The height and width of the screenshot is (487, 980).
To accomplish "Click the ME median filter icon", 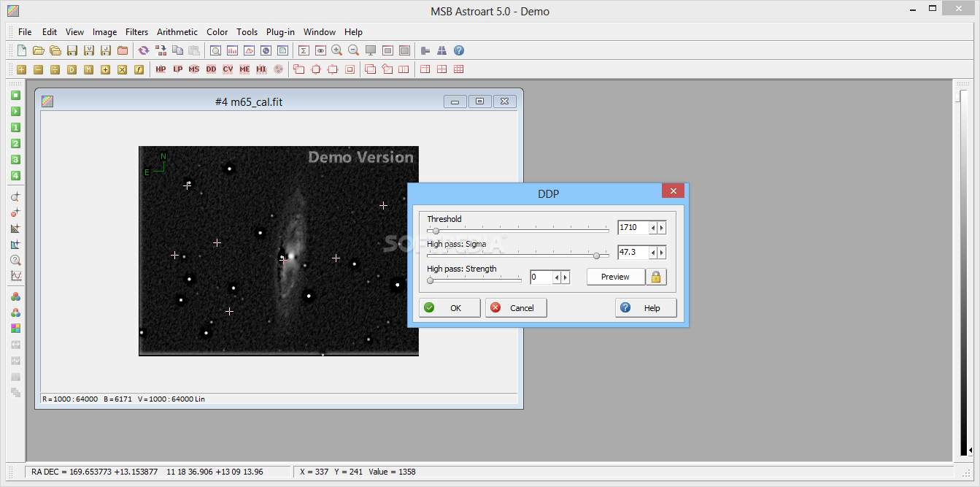I will tap(244, 69).
